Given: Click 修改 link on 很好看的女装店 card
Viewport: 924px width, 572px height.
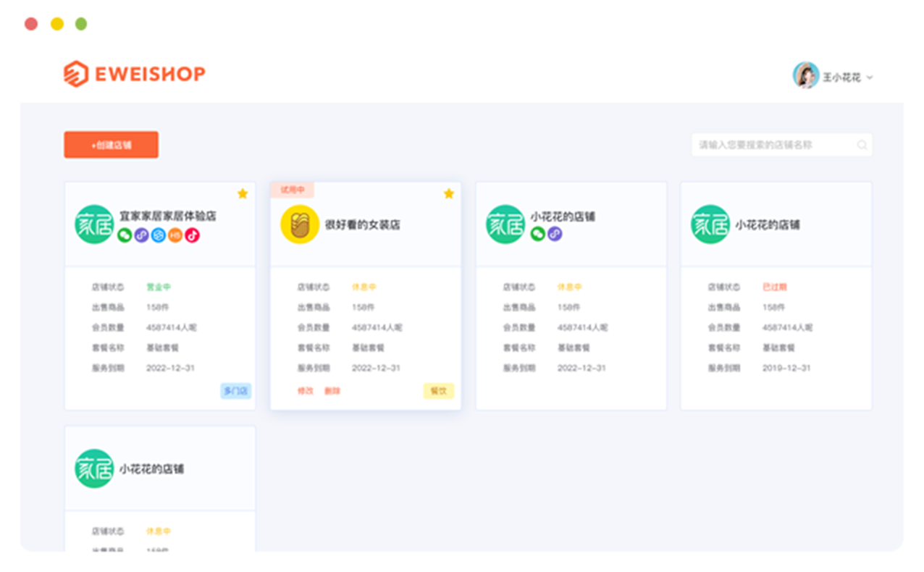Looking at the screenshot, I should (305, 391).
